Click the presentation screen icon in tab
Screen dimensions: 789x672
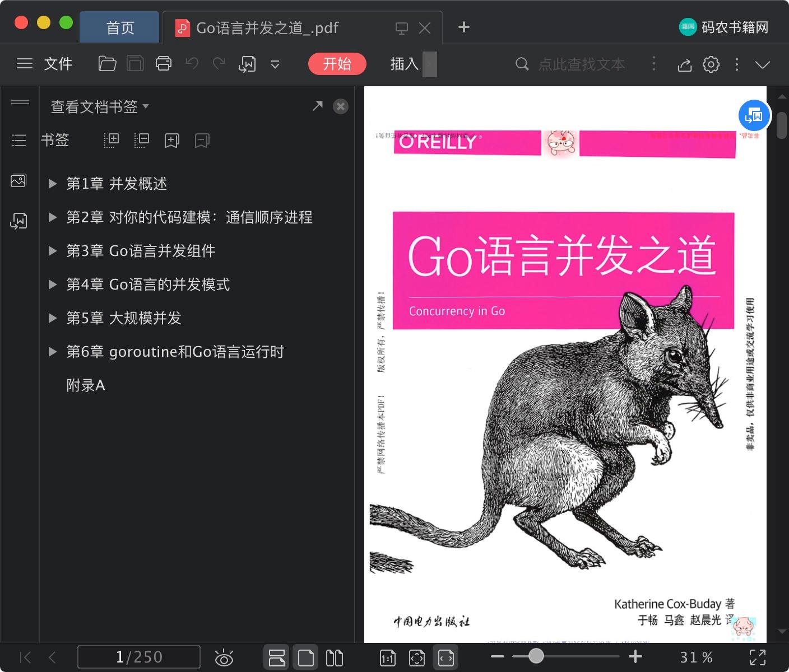point(401,28)
